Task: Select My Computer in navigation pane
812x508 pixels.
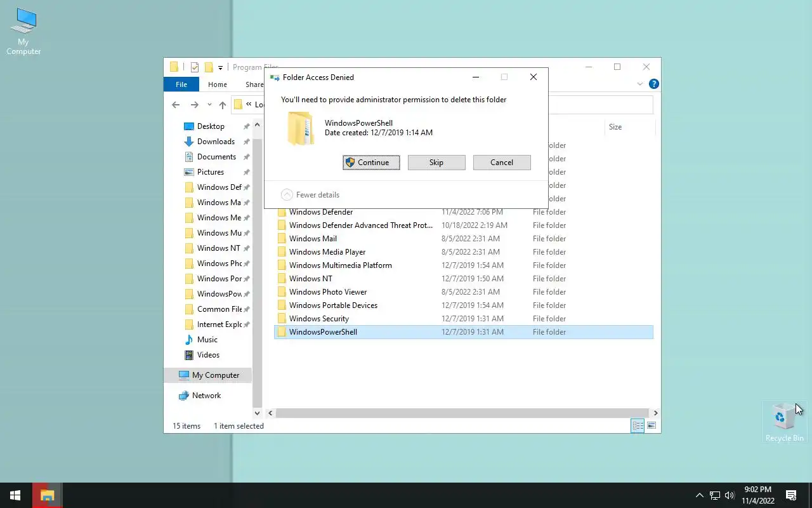Action: tap(208, 375)
